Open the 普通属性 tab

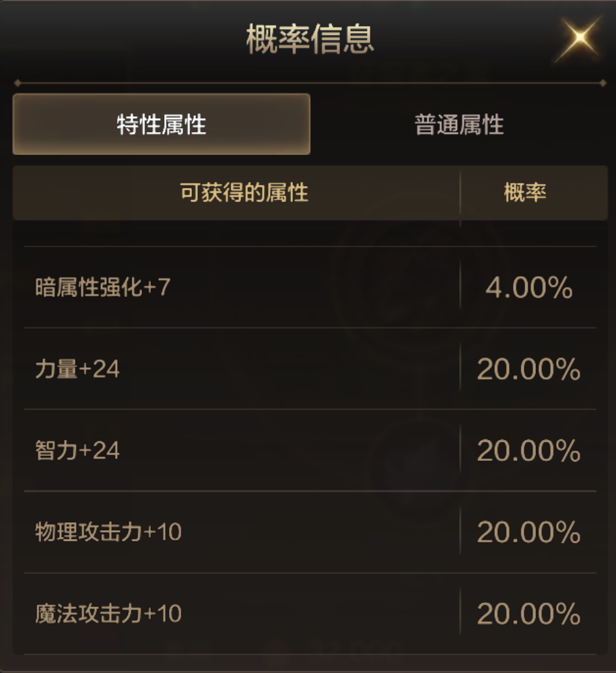point(458,125)
